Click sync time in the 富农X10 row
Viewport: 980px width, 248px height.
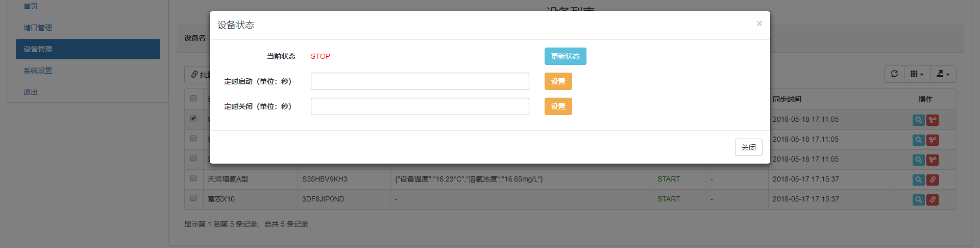point(805,199)
